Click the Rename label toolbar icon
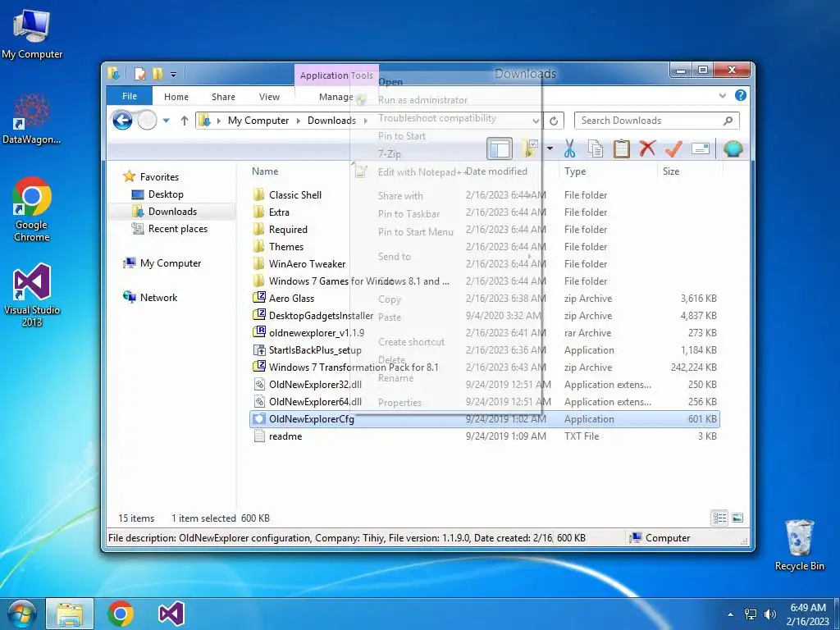The image size is (840, 630). [x=701, y=148]
